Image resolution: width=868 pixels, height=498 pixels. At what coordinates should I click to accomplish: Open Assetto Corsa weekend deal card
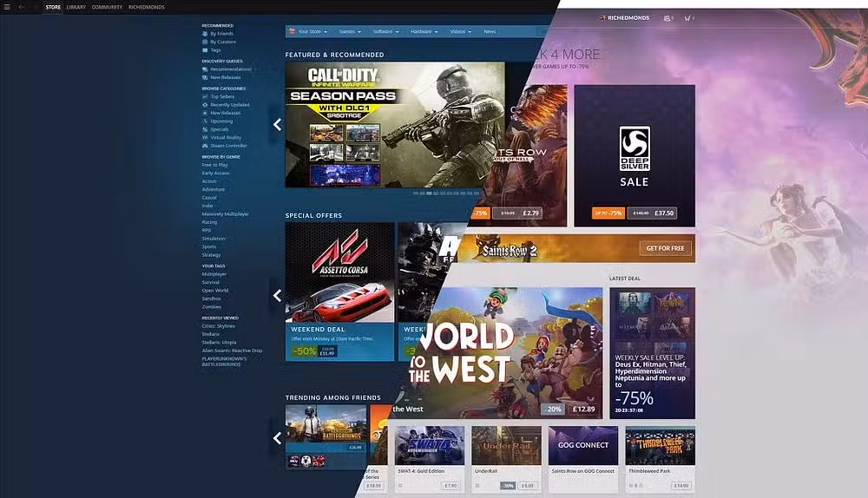tap(339, 292)
